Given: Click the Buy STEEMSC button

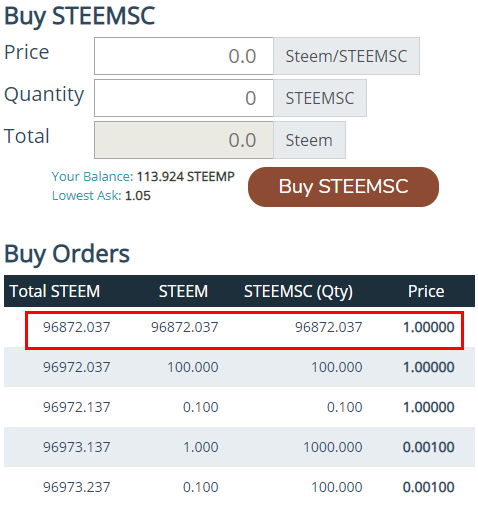Looking at the screenshot, I should click(343, 187).
